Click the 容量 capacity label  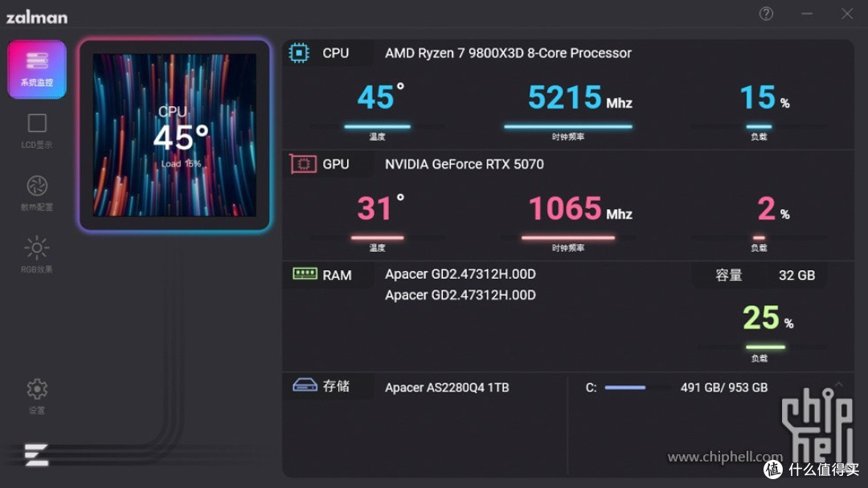[728, 275]
